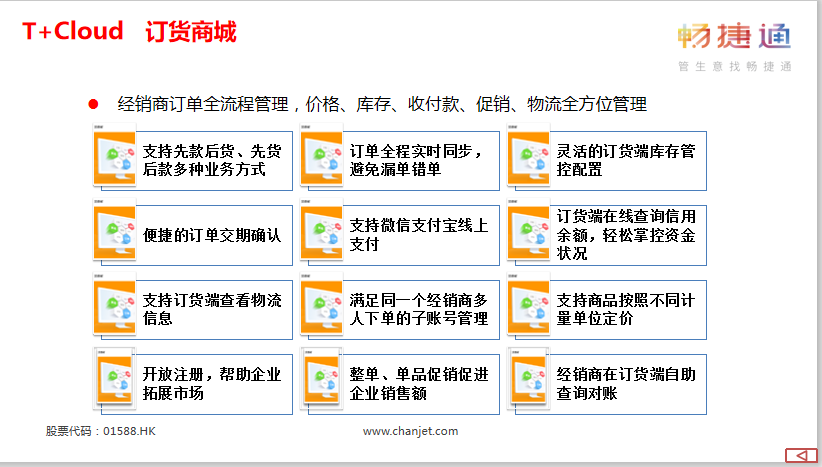Screen dimensions: 822x467
Task: Click the title T+Cloud 订货商城
Action: click(x=129, y=31)
